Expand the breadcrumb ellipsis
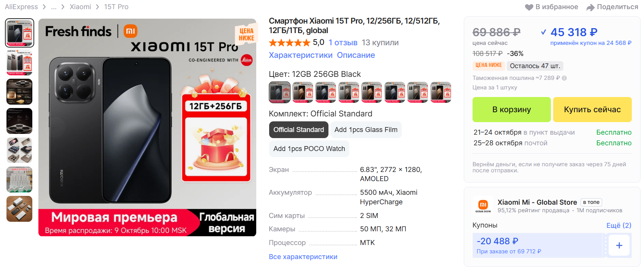644x272 pixels. (x=54, y=7)
